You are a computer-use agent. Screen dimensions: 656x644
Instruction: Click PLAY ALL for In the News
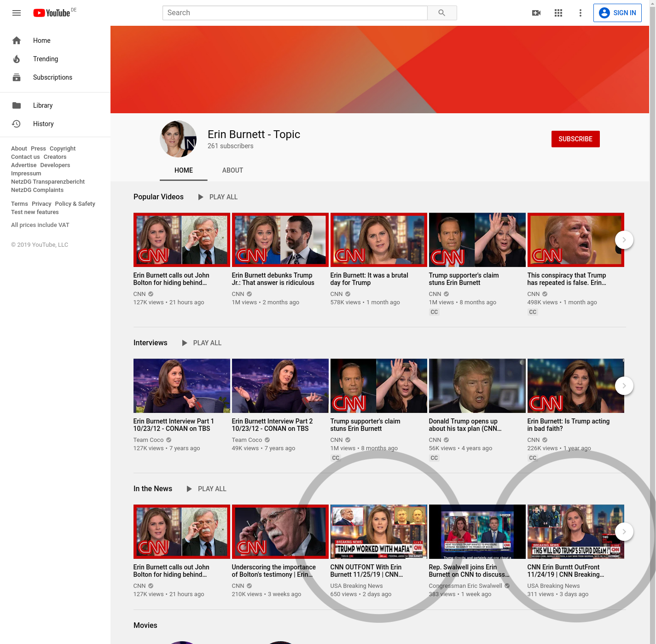pos(212,489)
